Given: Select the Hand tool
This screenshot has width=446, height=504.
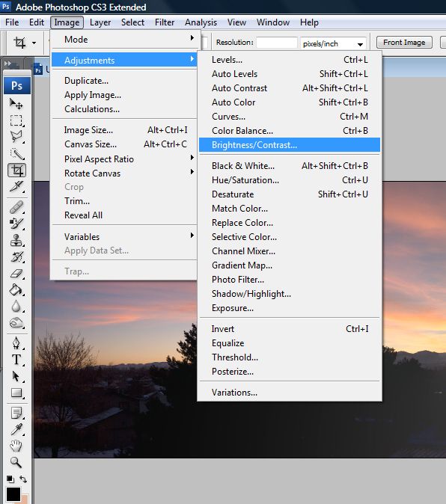Looking at the screenshot, I should pos(16,446).
